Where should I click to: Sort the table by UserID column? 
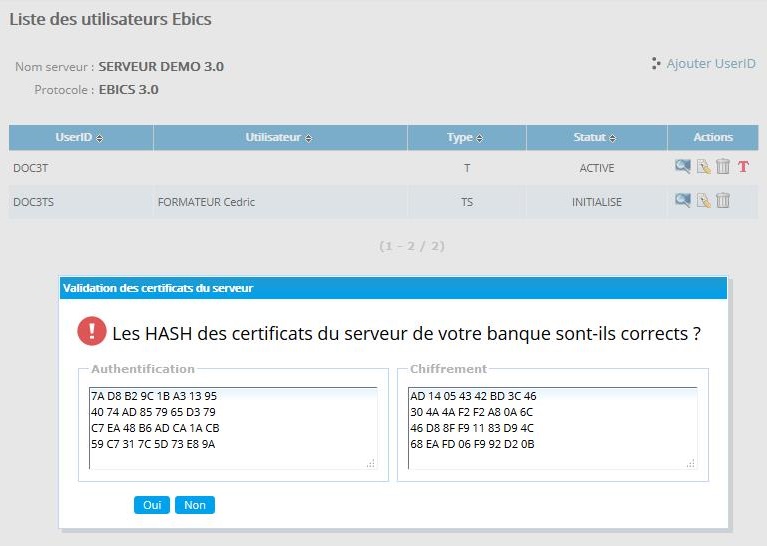(80, 138)
